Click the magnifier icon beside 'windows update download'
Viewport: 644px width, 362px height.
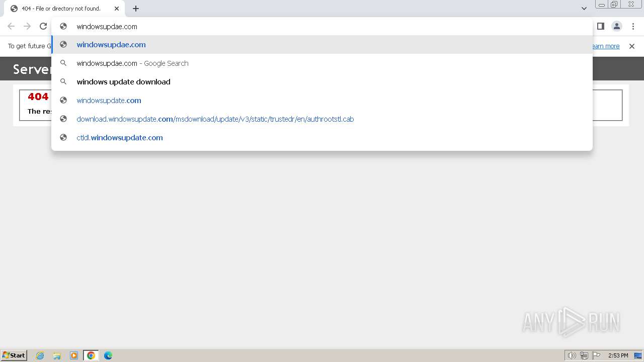63,81
